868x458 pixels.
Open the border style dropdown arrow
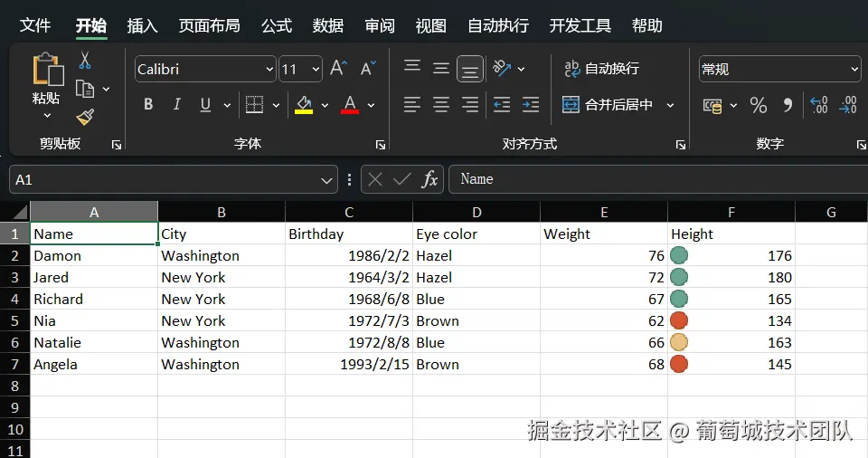(276, 105)
